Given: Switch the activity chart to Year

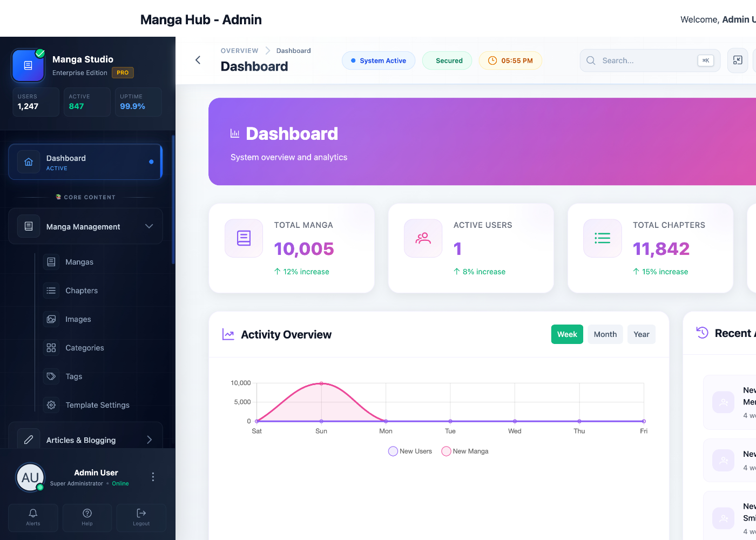Looking at the screenshot, I should [642, 334].
